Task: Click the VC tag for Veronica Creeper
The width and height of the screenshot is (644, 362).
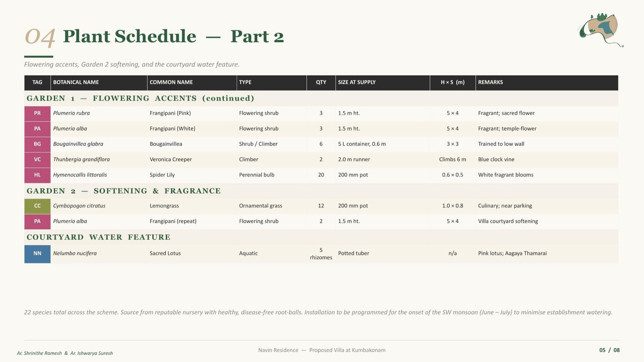Action: coord(37,160)
